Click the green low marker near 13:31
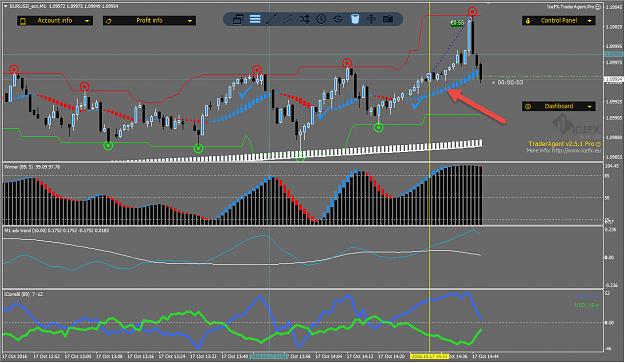Screen dimensions: 625x363 pyautogui.click(x=198, y=149)
